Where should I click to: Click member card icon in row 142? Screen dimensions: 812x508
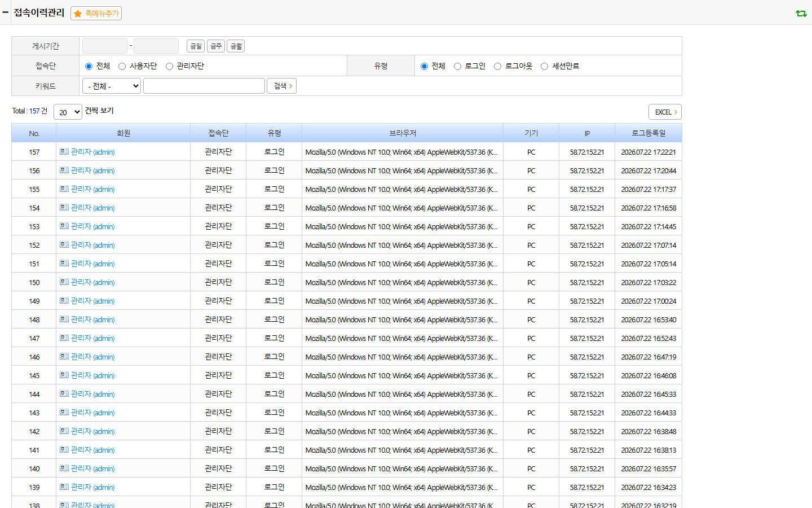(64, 431)
